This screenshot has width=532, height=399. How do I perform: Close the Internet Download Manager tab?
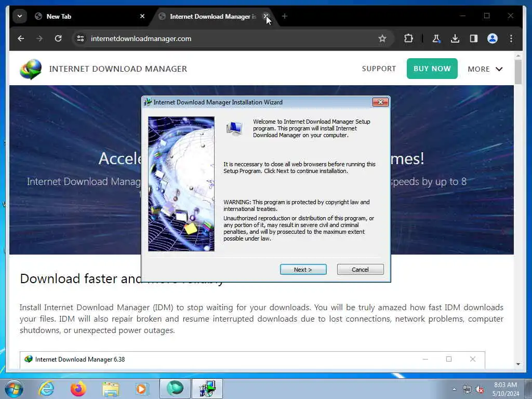266,16
